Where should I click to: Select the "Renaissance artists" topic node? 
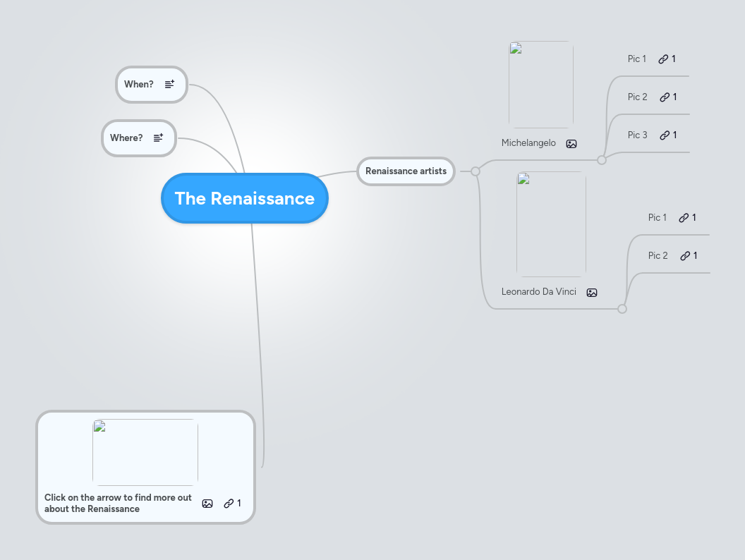[x=406, y=171]
